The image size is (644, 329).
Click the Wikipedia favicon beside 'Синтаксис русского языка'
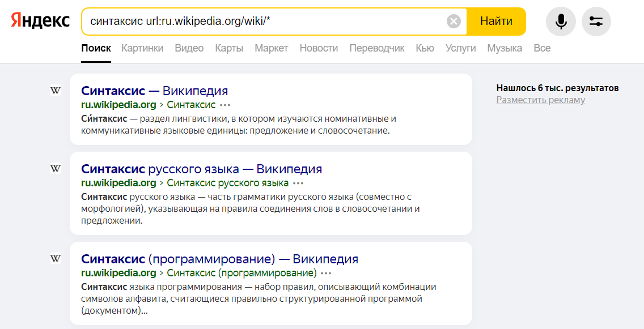tap(56, 168)
